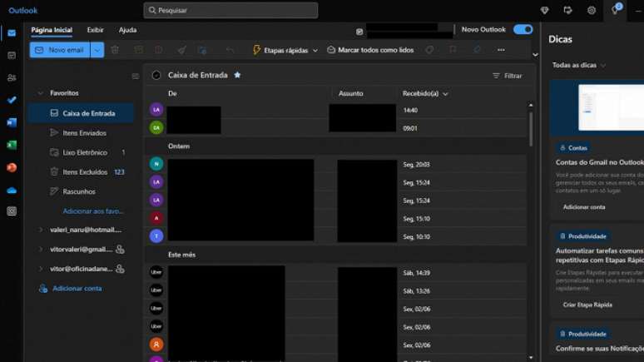The height and width of the screenshot is (362, 644).
Task: Select the Seg, 10:10 message via T avatar
Action: pyautogui.click(x=156, y=236)
